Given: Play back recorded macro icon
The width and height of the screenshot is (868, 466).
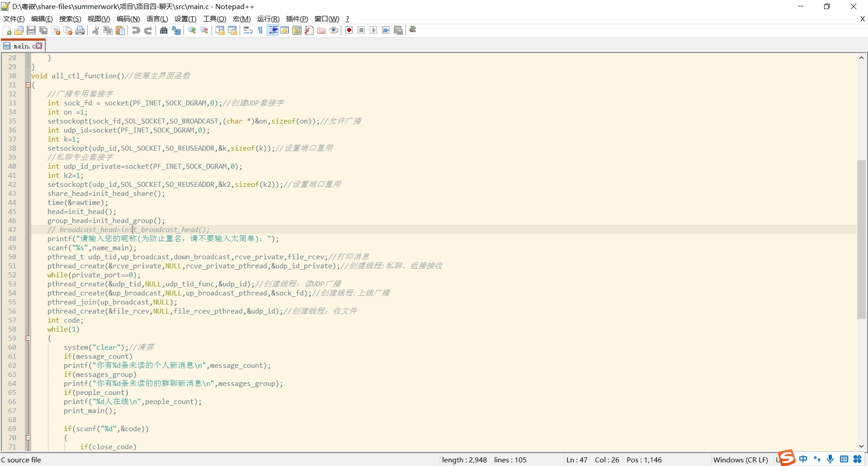Looking at the screenshot, I should (x=373, y=30).
